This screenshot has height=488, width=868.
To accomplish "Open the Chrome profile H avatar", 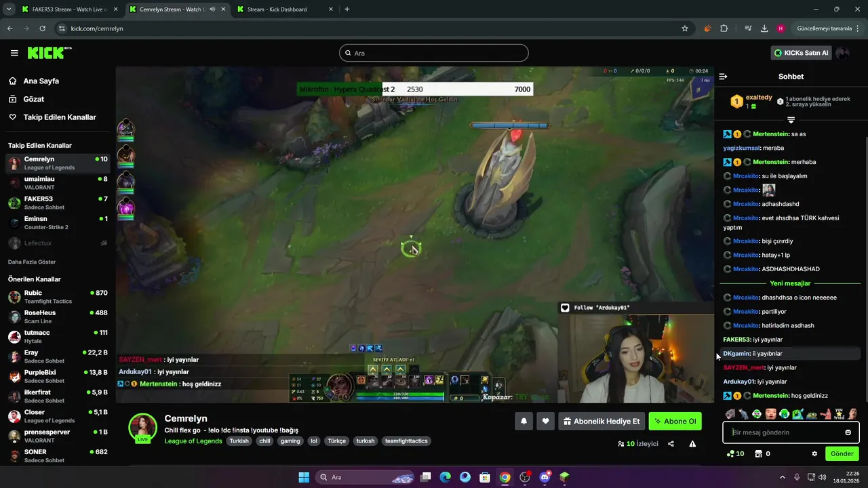I will 781,28.
